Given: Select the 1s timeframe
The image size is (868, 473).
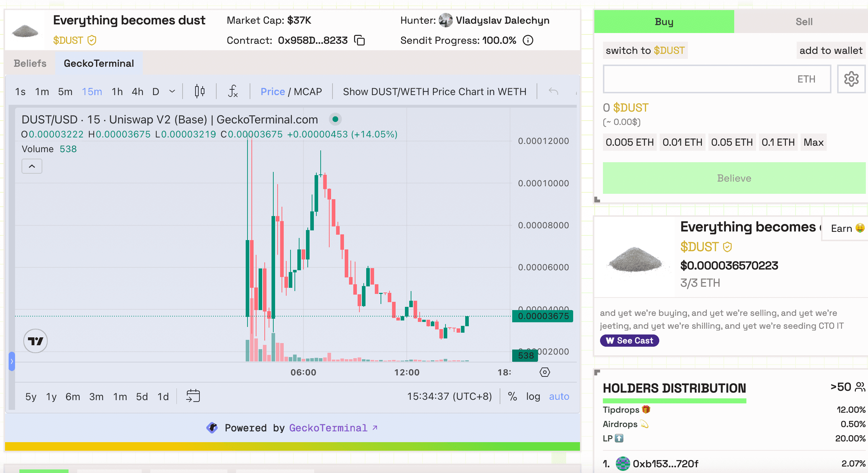Looking at the screenshot, I should [x=20, y=92].
